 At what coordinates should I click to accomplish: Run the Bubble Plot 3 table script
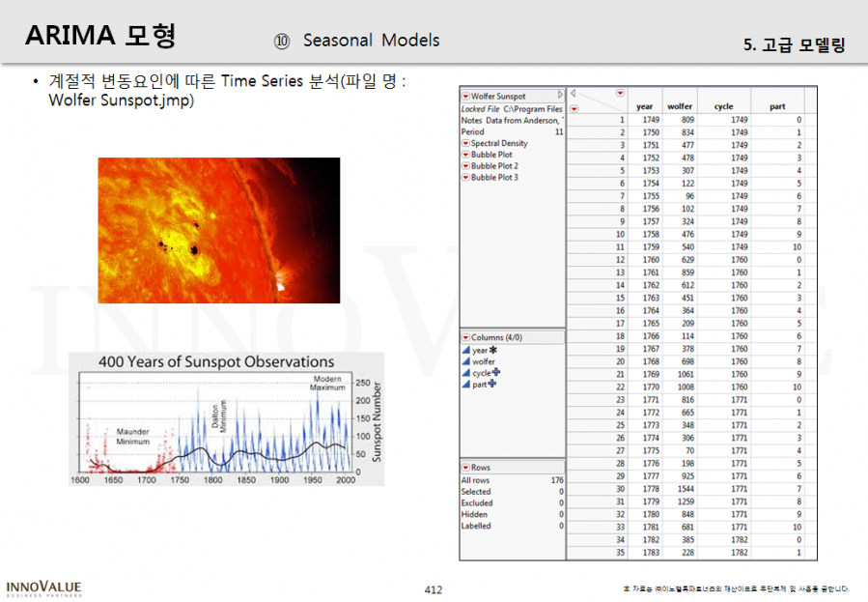tap(494, 177)
